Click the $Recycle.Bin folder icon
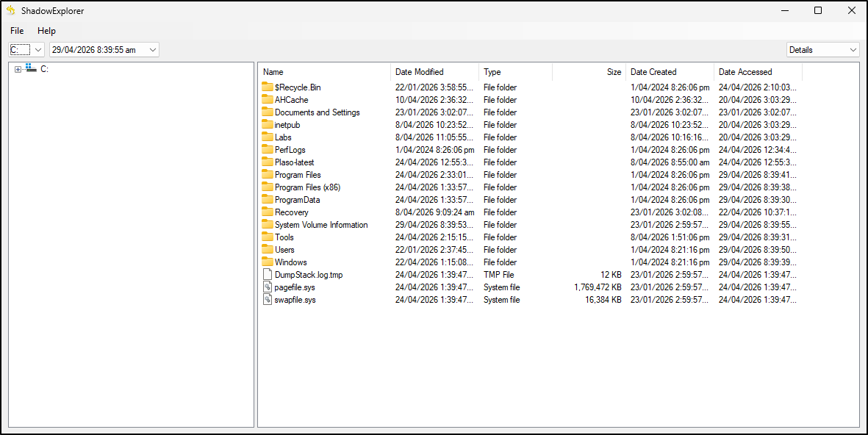Image resolution: width=868 pixels, height=435 pixels. pyautogui.click(x=268, y=87)
